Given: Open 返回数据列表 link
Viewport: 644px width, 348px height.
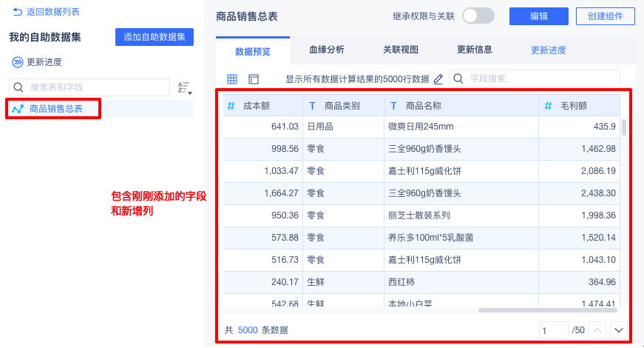Looking at the screenshot, I should click(53, 12).
